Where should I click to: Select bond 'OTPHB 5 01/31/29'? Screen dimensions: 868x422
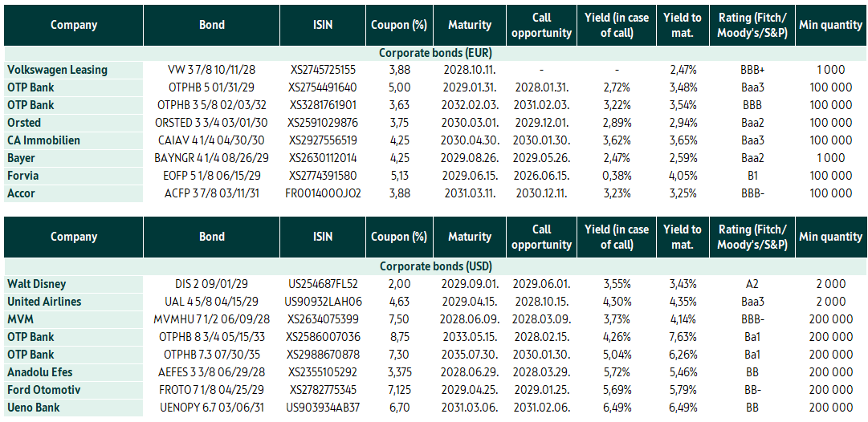(211, 87)
